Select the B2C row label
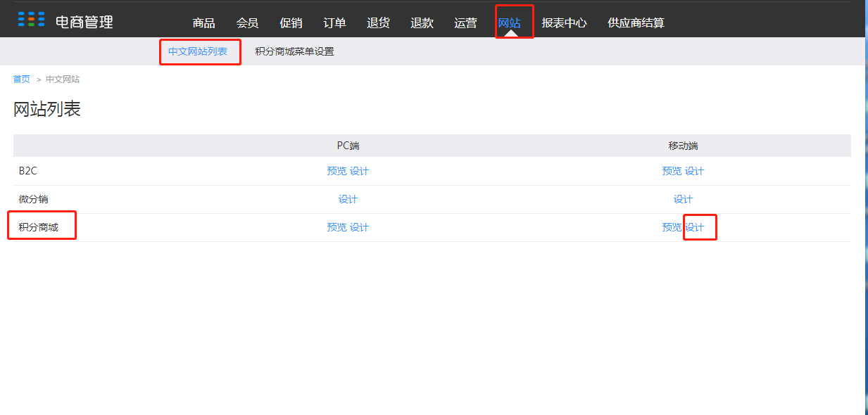The width and height of the screenshot is (868, 415). click(28, 171)
